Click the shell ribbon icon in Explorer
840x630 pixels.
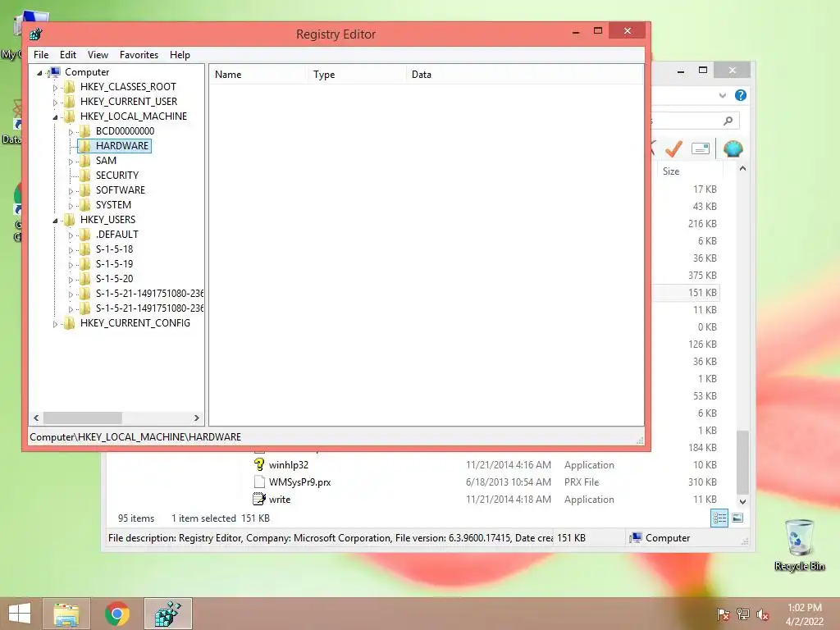pos(733,149)
